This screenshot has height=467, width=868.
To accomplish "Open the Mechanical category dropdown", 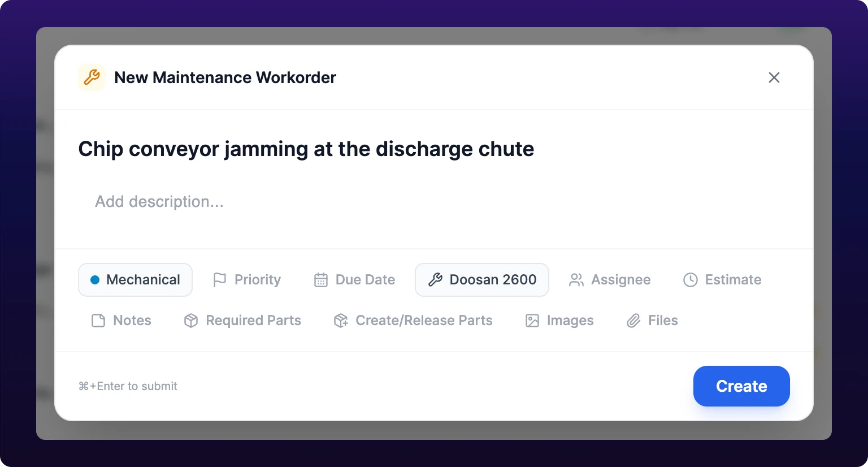I will click(135, 280).
